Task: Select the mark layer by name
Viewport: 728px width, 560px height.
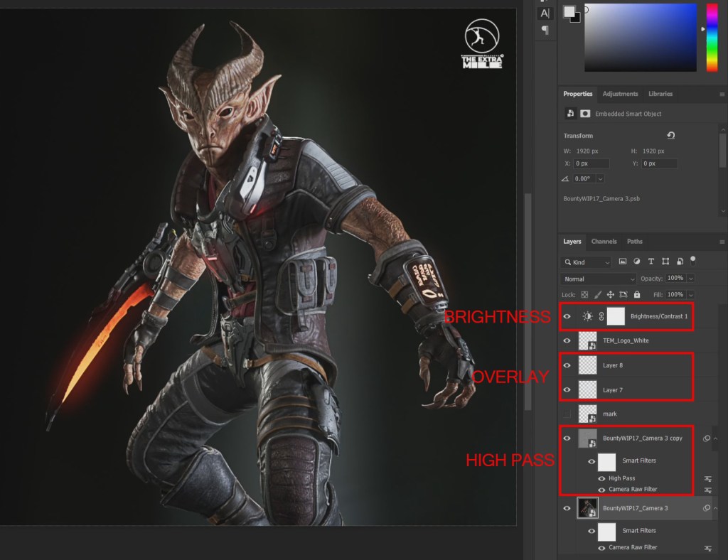Action: click(609, 414)
